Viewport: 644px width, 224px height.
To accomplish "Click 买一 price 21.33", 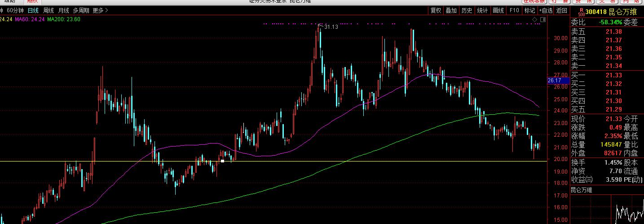I will 613,75.
